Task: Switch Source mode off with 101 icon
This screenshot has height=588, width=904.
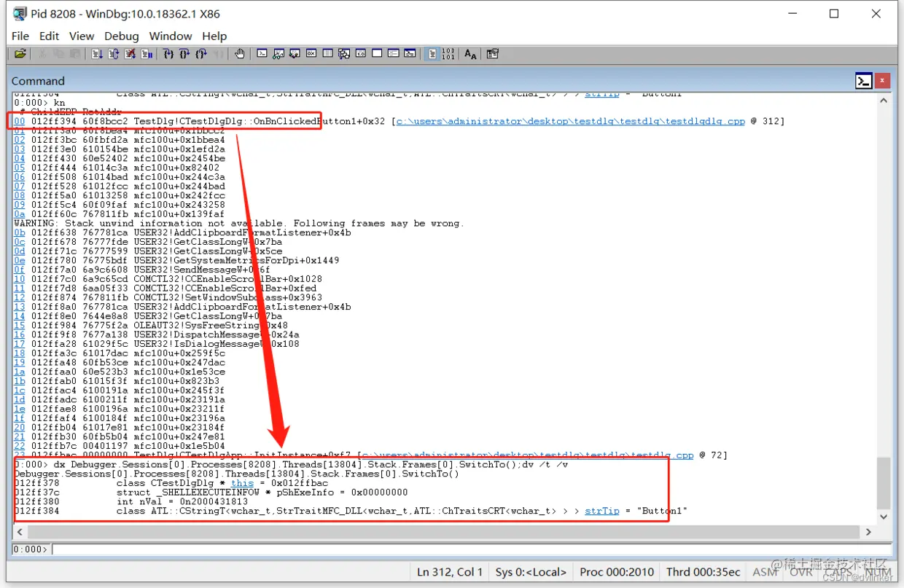Action: (448, 54)
